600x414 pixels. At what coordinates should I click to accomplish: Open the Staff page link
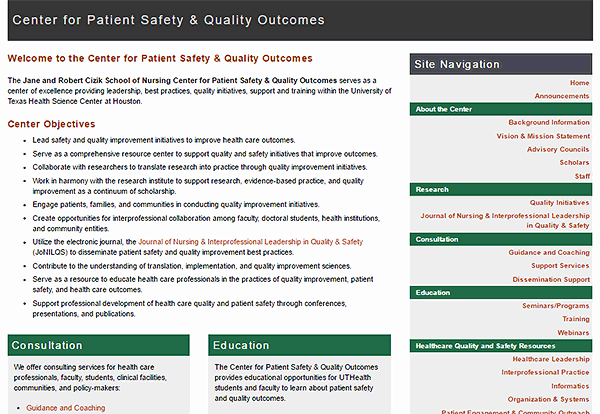582,176
